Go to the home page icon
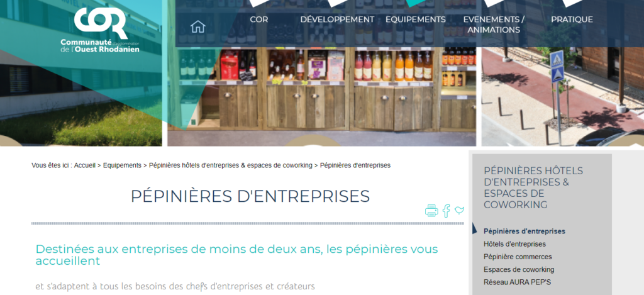The height and width of the screenshot is (295, 644). point(197,26)
